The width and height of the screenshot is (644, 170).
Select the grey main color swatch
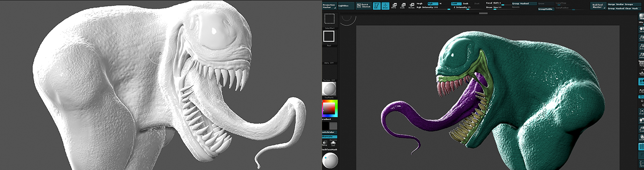point(333,126)
